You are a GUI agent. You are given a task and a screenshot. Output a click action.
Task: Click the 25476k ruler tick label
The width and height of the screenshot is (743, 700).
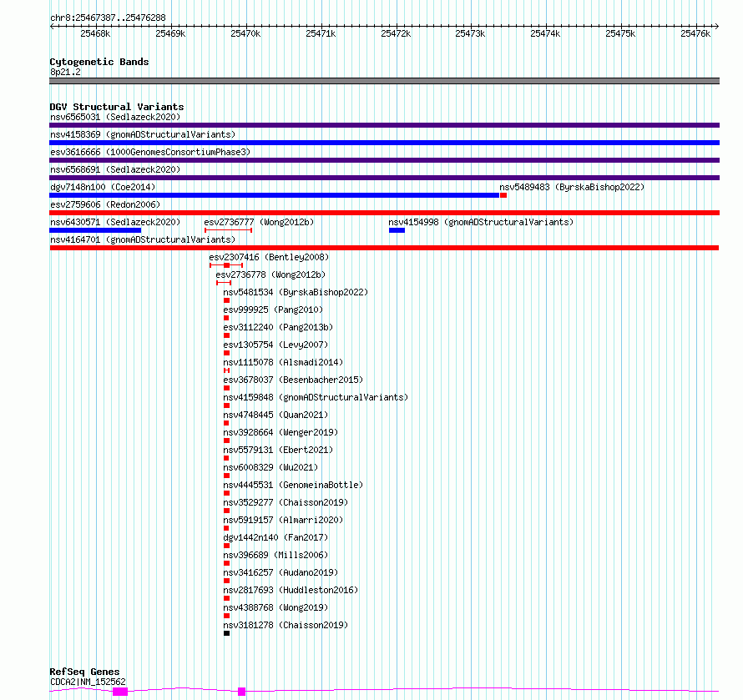pos(695,33)
